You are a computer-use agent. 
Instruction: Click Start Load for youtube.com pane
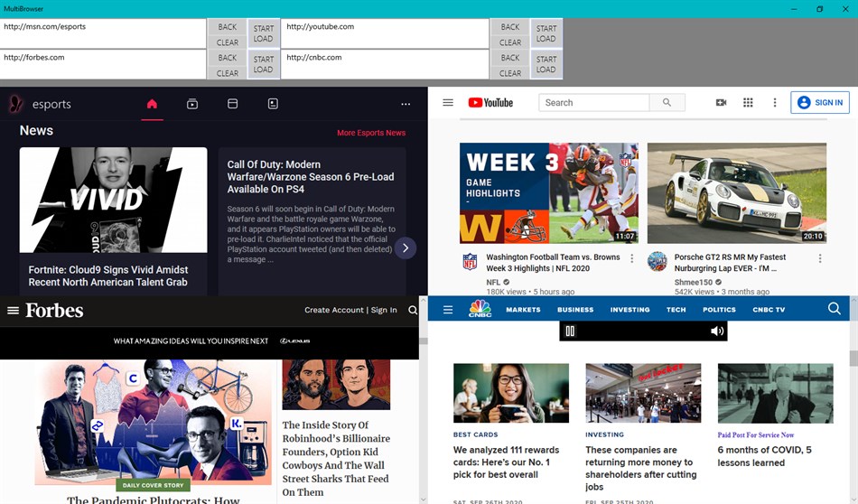(546, 33)
